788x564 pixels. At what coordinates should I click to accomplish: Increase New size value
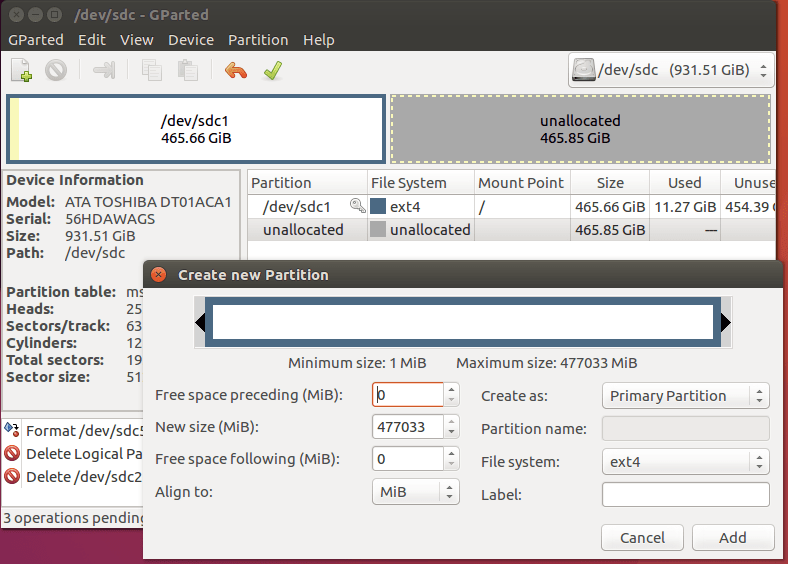point(451,421)
